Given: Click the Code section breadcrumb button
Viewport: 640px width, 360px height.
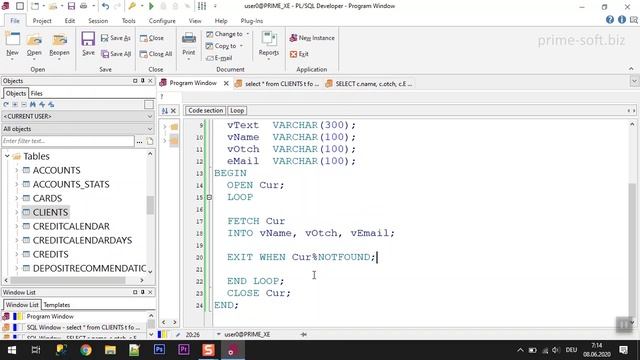Looking at the screenshot, I should [205, 111].
